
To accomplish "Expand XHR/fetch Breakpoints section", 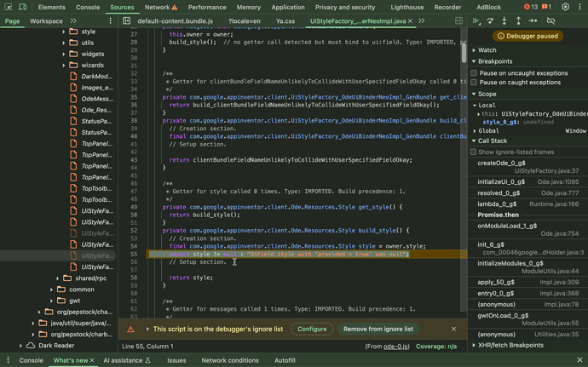I will pyautogui.click(x=474, y=345).
